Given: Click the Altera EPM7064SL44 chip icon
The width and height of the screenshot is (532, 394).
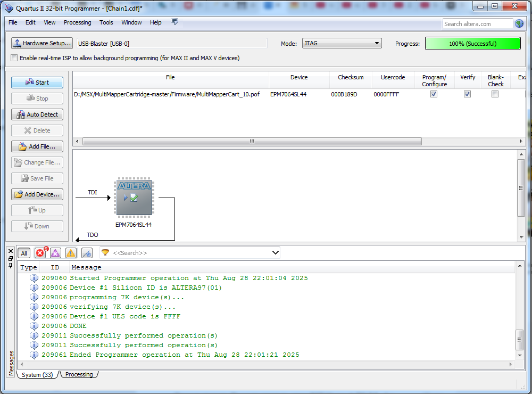Looking at the screenshot, I should [x=134, y=198].
